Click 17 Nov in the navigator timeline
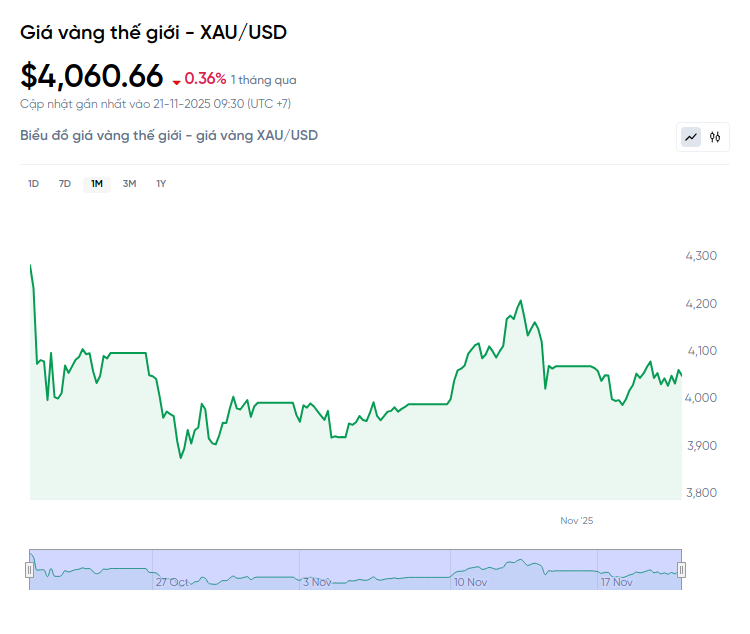 coord(616,582)
